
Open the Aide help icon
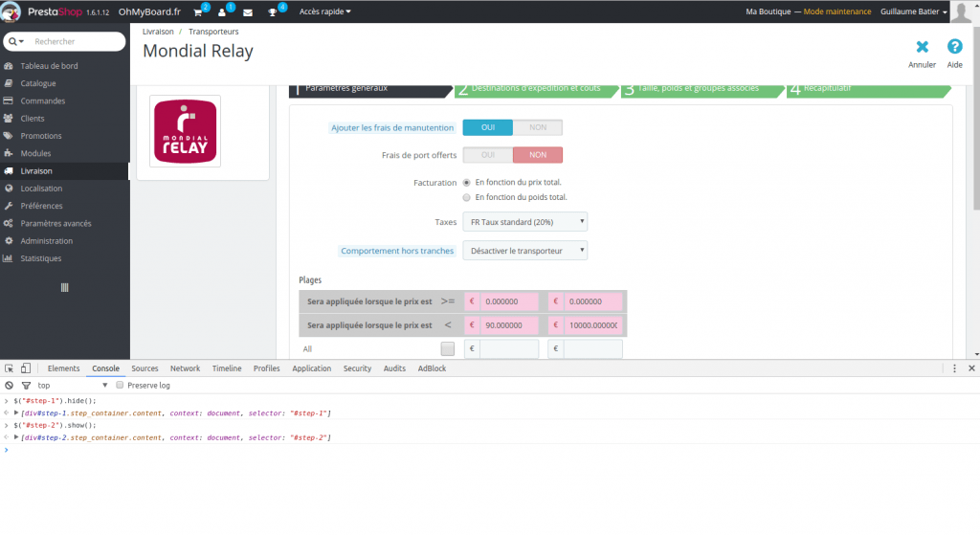pos(954,47)
